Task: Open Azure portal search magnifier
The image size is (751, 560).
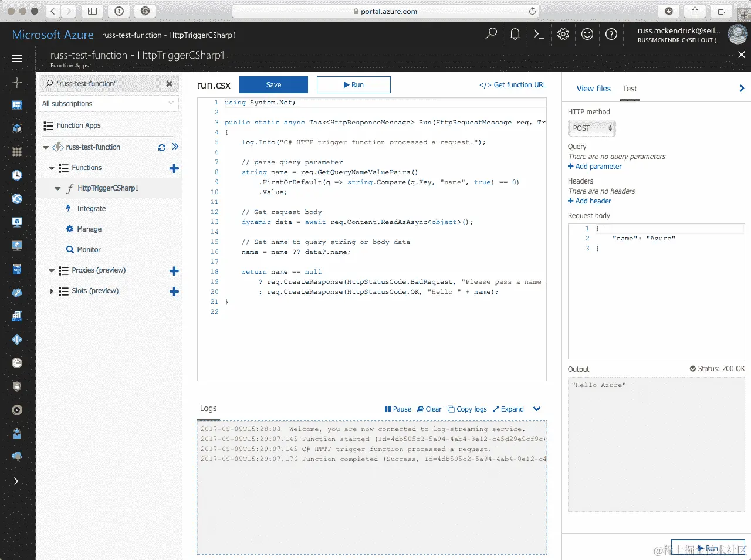Action: [x=491, y=35]
